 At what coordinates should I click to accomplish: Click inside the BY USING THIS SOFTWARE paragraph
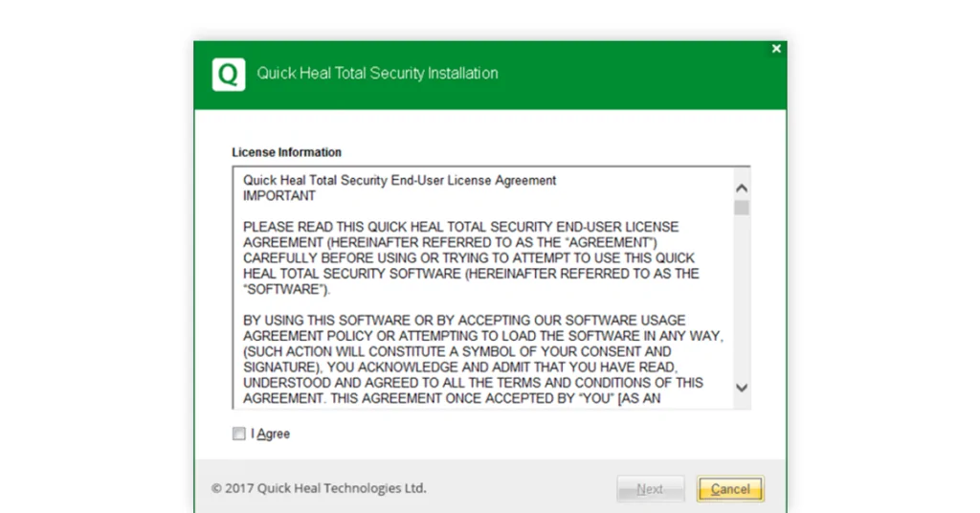(483, 359)
